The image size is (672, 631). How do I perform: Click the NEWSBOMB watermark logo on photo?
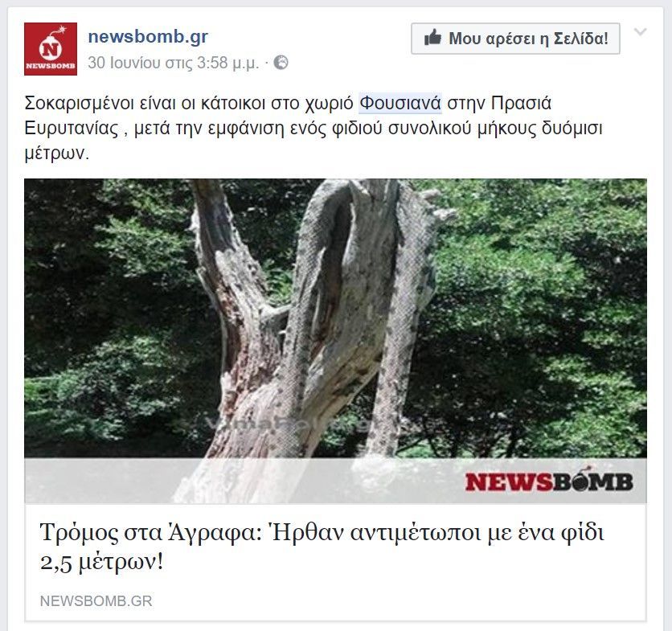pos(549,481)
